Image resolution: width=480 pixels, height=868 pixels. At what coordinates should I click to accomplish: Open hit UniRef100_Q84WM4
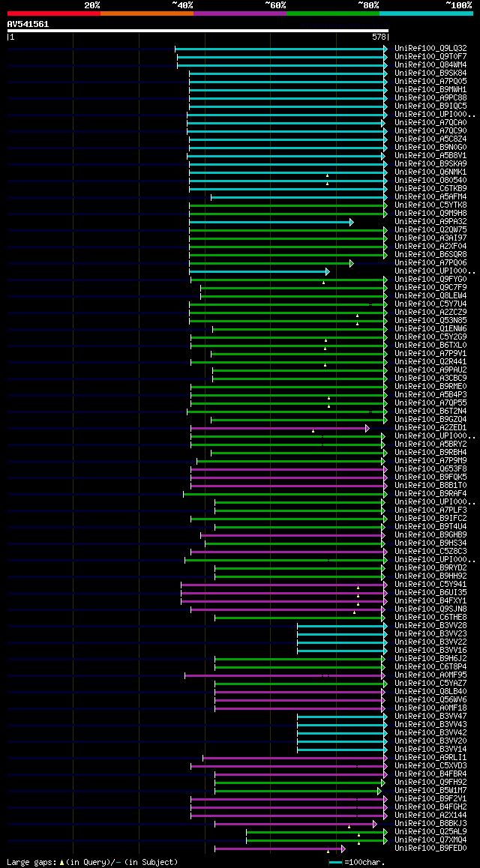click(x=430, y=64)
